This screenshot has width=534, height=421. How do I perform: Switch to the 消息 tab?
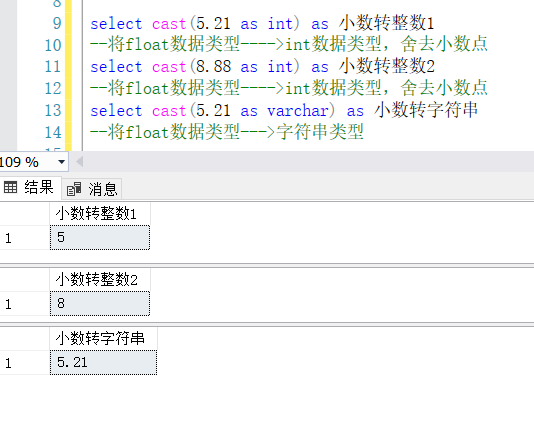[92, 189]
